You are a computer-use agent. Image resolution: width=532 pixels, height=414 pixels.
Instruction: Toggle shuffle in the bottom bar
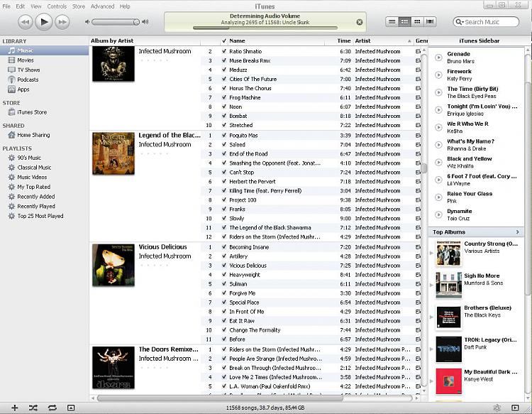pyautogui.click(x=33, y=408)
